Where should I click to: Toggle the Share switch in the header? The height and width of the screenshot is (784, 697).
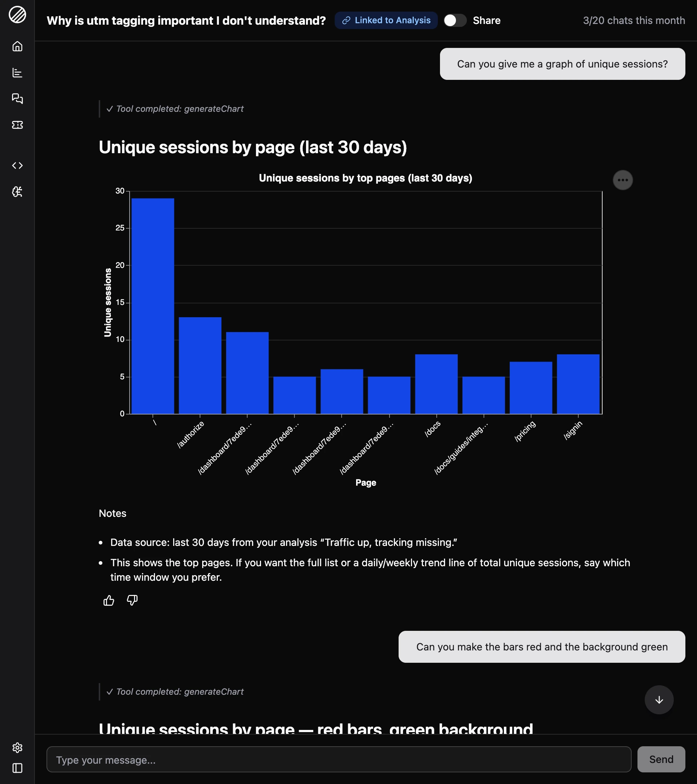[x=455, y=20]
